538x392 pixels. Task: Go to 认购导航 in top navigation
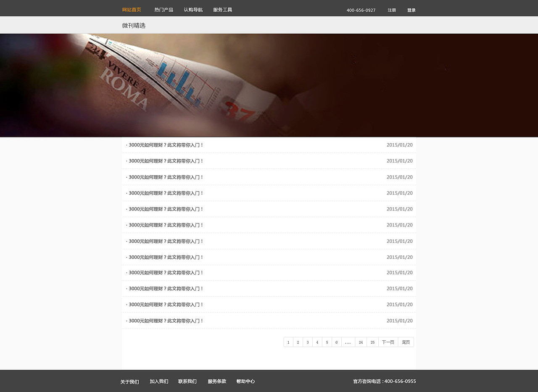pos(193,10)
